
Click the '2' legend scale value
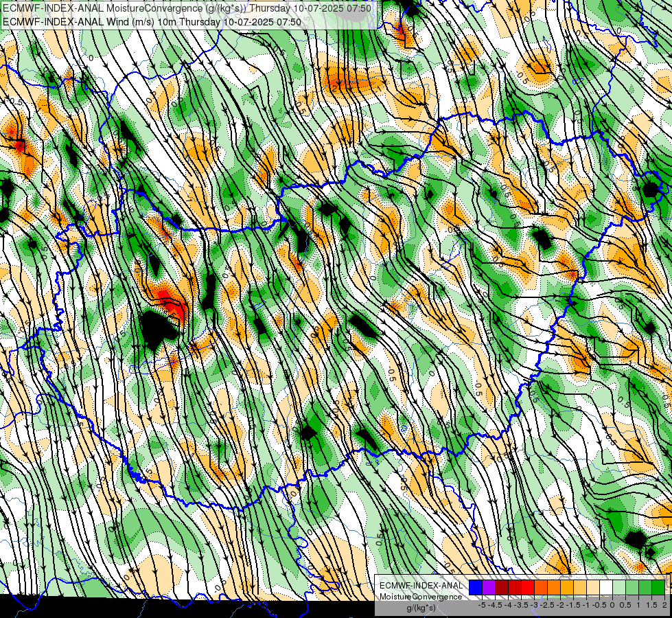point(664,605)
